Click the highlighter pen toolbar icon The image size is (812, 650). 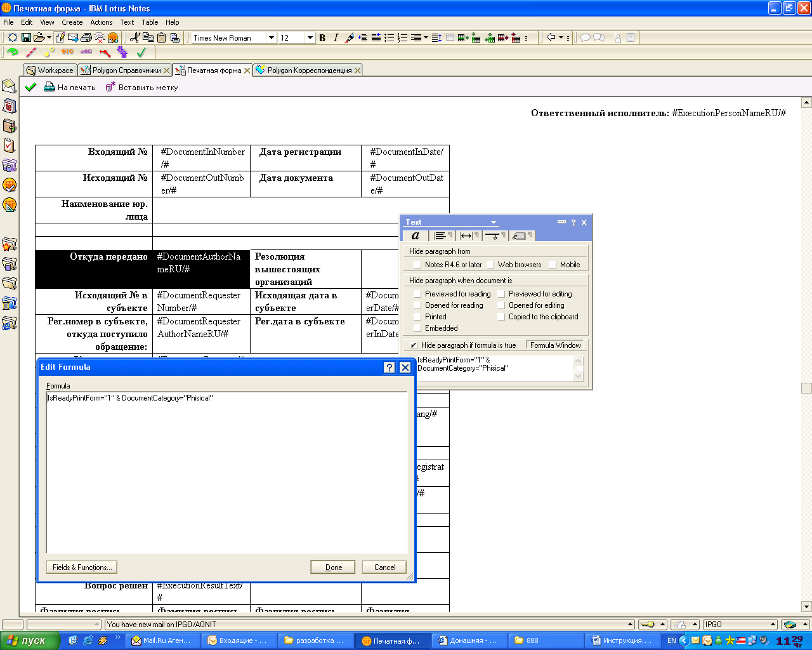pos(349,38)
